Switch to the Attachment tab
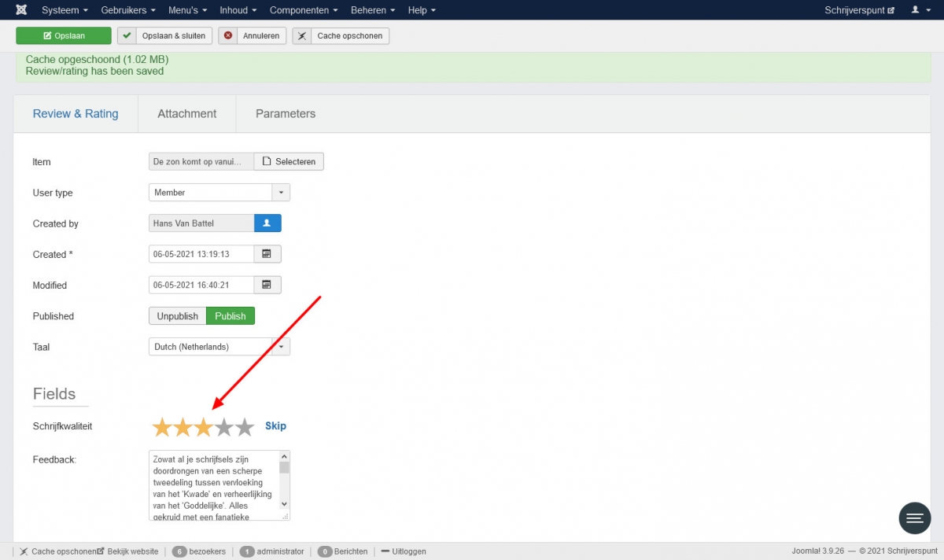Screen dimensions: 944x560 pos(186,114)
